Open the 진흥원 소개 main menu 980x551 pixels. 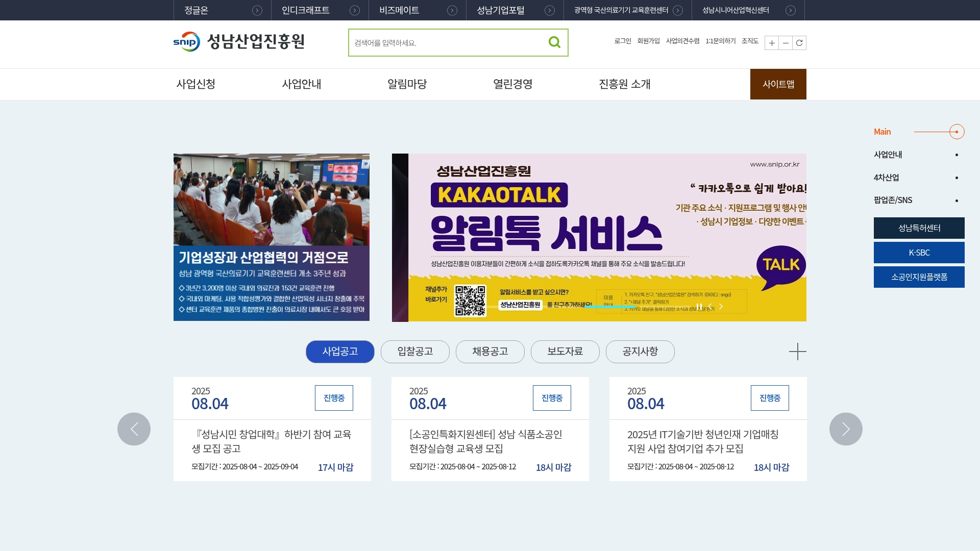(x=625, y=84)
